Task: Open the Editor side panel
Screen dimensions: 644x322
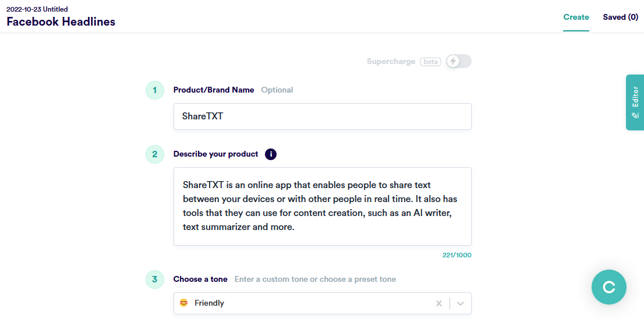Action: point(635,102)
